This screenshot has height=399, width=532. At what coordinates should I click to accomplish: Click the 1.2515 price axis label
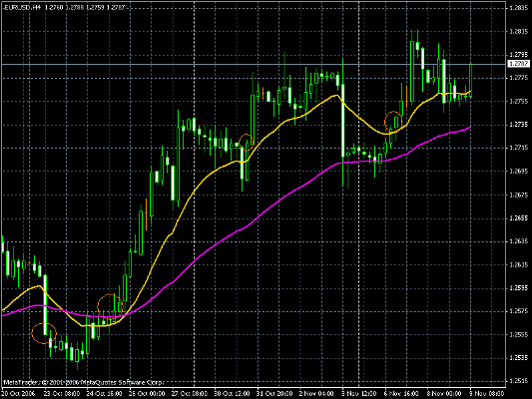(519, 381)
